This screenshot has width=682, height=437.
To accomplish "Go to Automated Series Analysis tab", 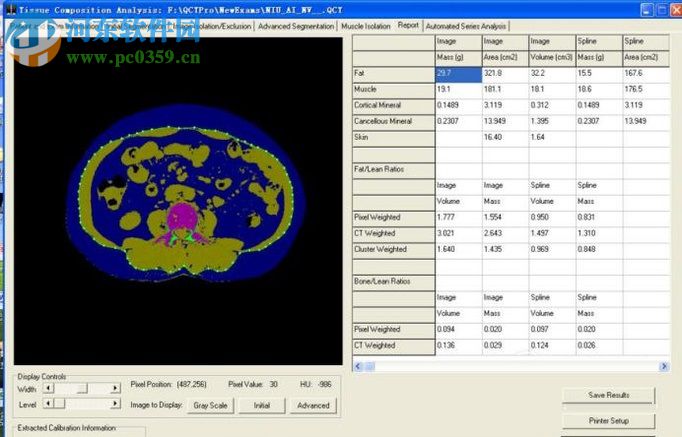I will [466, 26].
